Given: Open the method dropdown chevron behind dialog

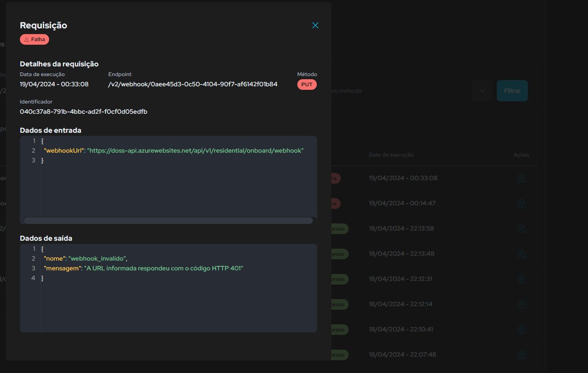Looking at the screenshot, I should pyautogui.click(x=482, y=91).
